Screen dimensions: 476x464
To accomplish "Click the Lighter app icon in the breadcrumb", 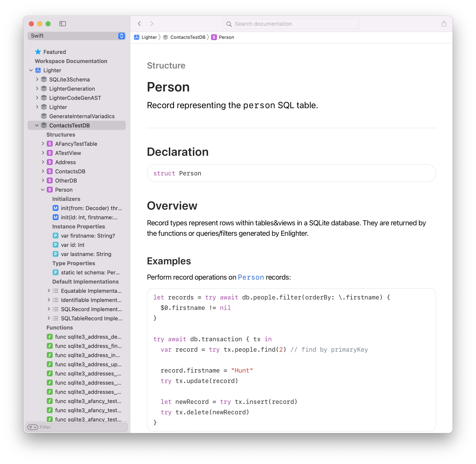I will (x=137, y=37).
